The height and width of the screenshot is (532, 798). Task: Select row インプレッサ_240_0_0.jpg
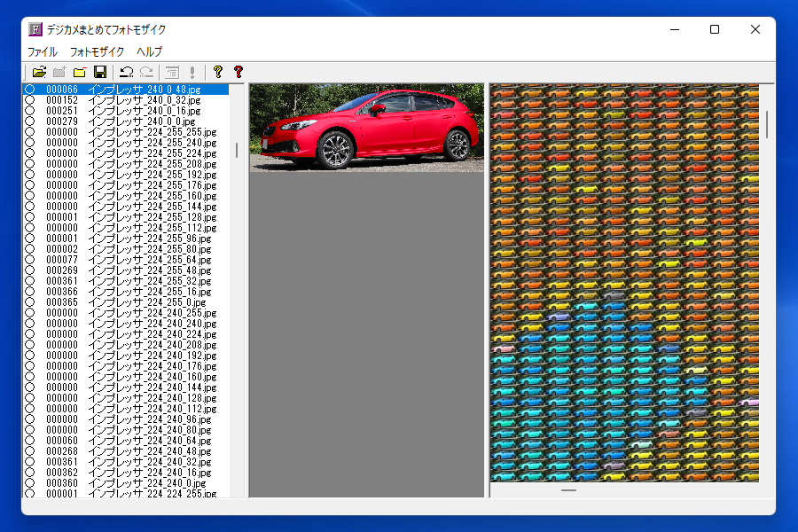[x=126, y=121]
